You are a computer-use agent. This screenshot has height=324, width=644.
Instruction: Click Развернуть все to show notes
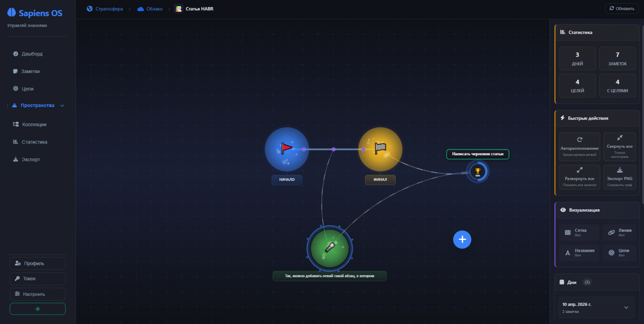click(579, 177)
